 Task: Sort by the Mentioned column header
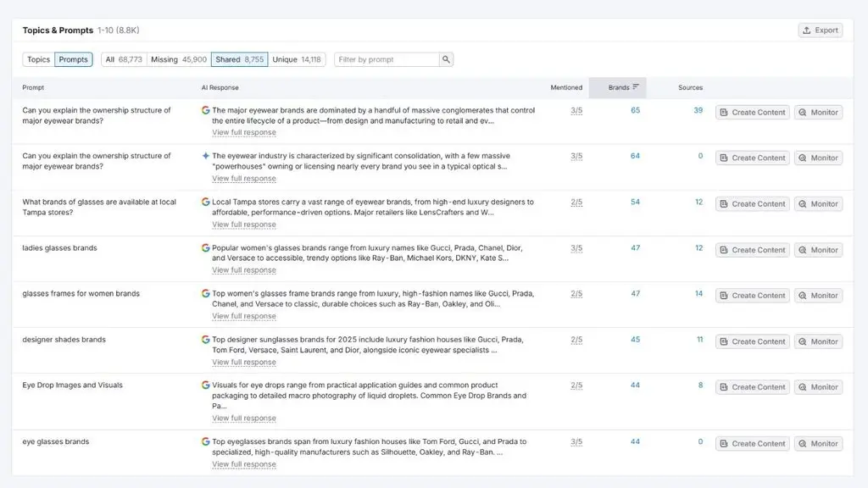point(566,87)
